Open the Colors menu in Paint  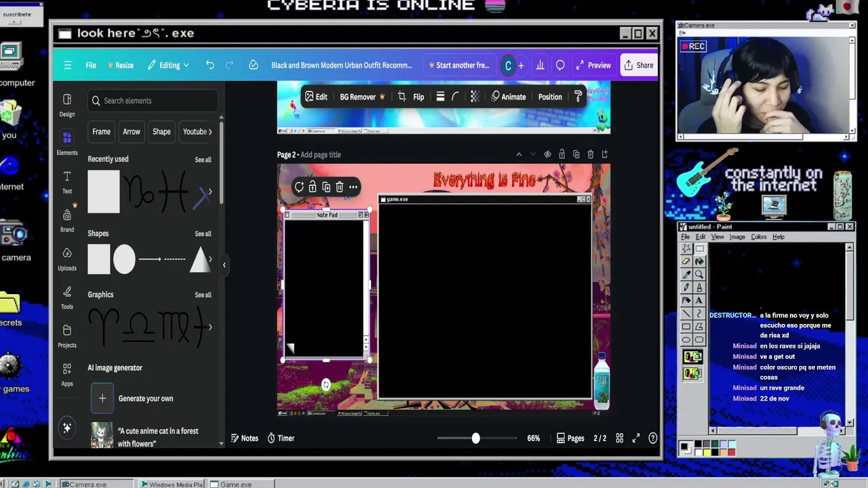point(758,237)
